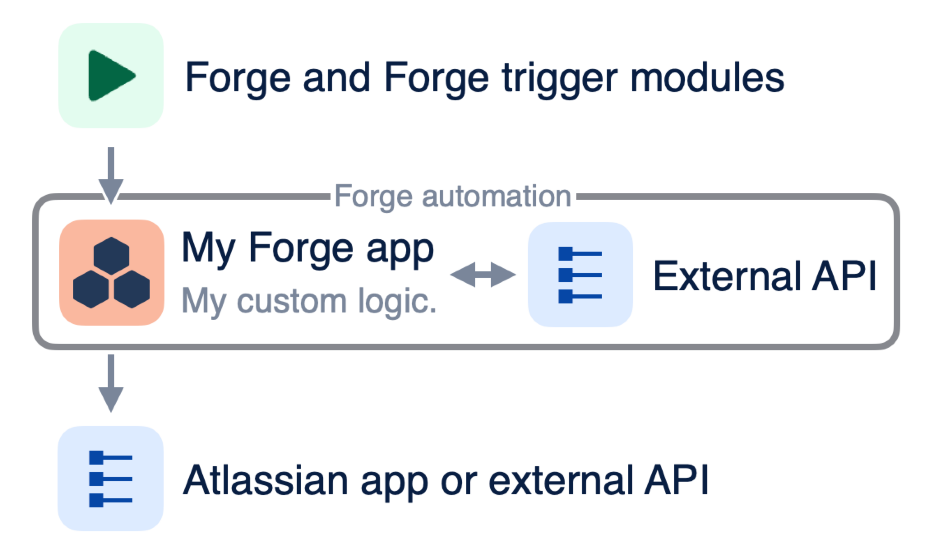This screenshot has height=560, width=934.
Task: Click the middle bar of the Atlassian app icon
Action: tap(110, 479)
